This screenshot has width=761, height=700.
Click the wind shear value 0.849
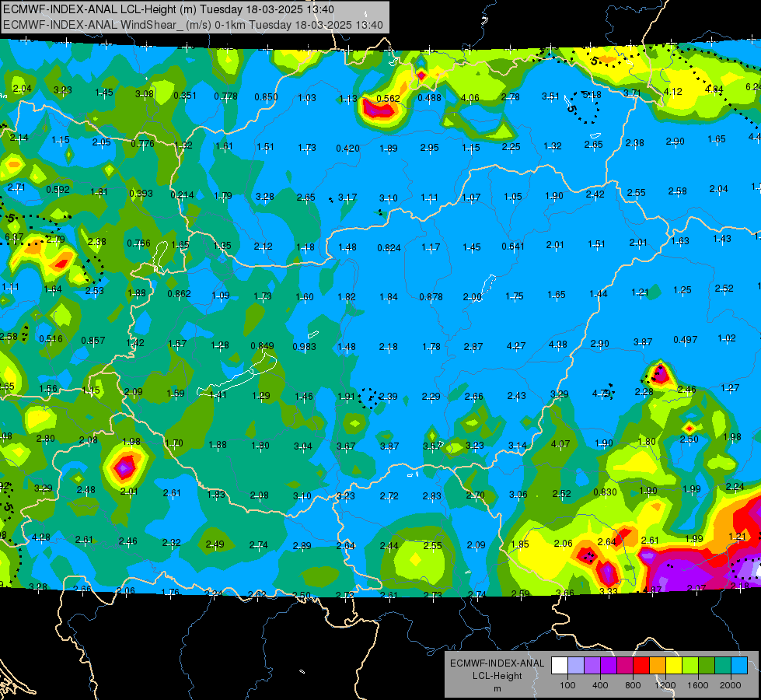tap(262, 346)
